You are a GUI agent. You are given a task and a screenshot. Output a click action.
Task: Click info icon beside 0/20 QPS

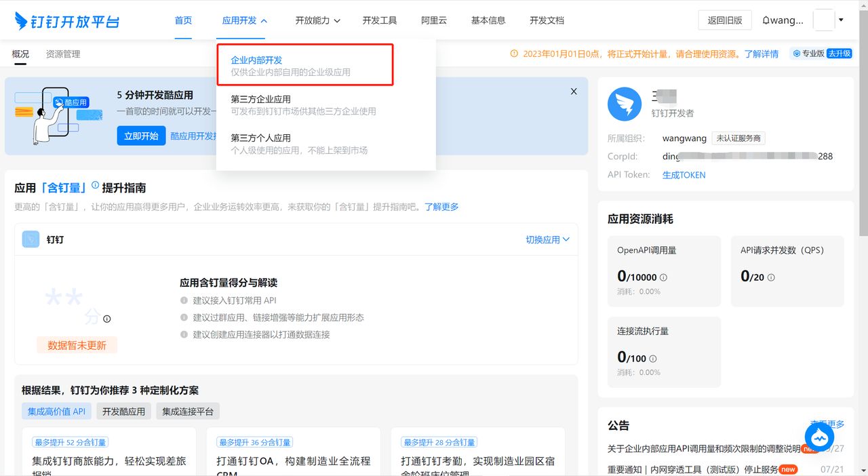click(770, 277)
